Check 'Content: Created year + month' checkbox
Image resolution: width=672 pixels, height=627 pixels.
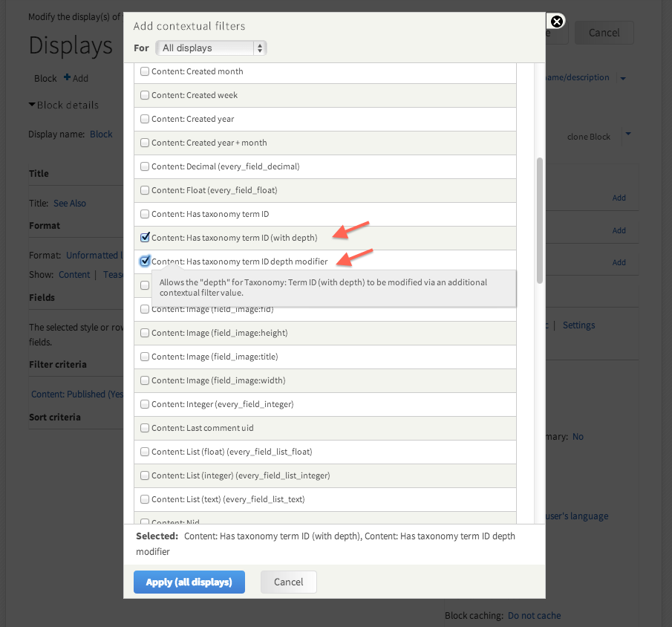145,143
